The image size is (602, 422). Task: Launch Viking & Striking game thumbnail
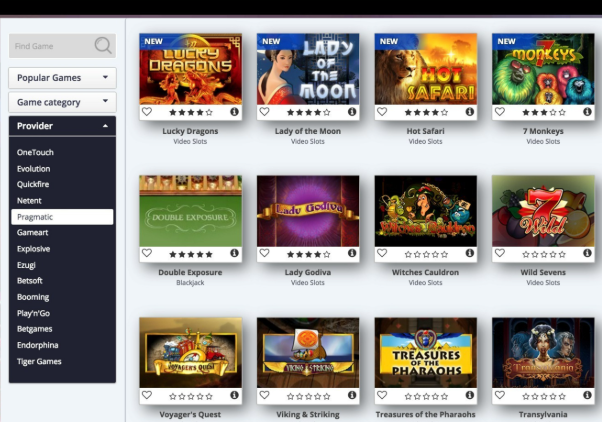tap(308, 352)
